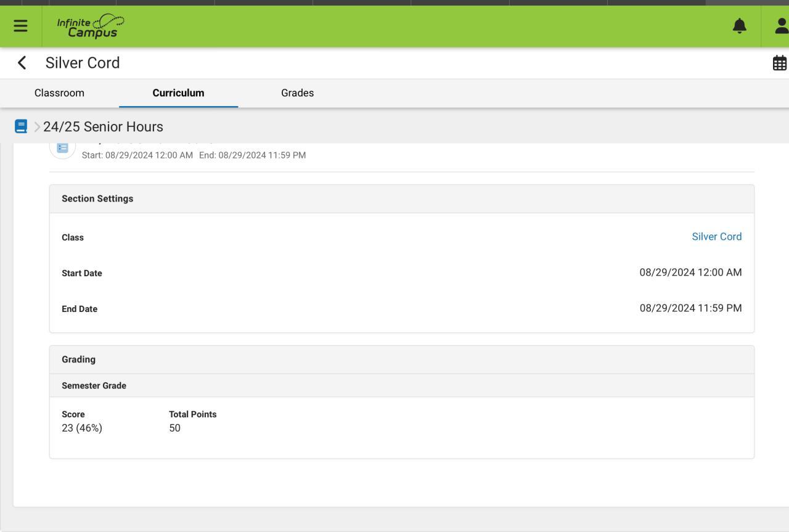
Task: Go back using the left arrow
Action: 22,63
